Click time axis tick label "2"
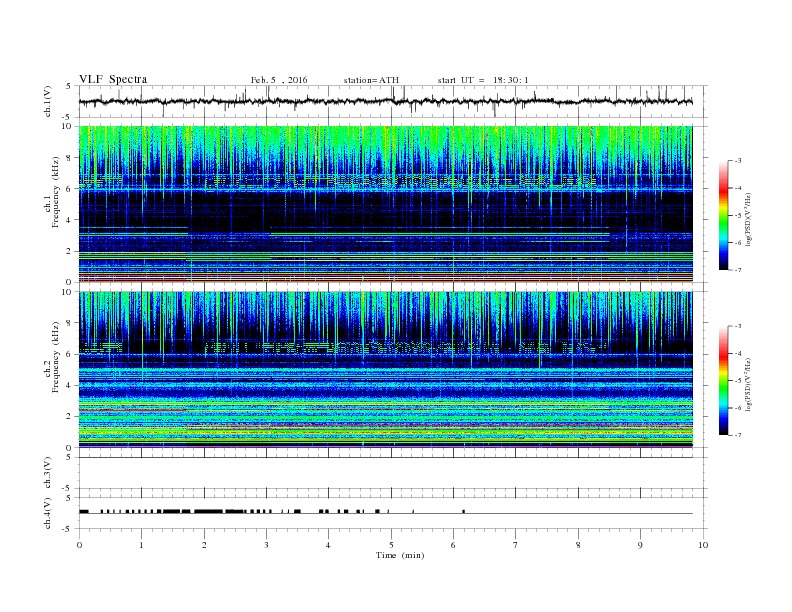This screenshot has height=612, width=792. tap(204, 545)
